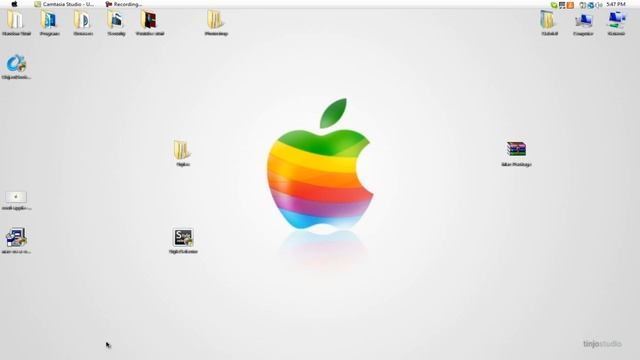Select the blue swirl installer shortcut
Viewport: 640px width, 360px height.
click(x=16, y=67)
